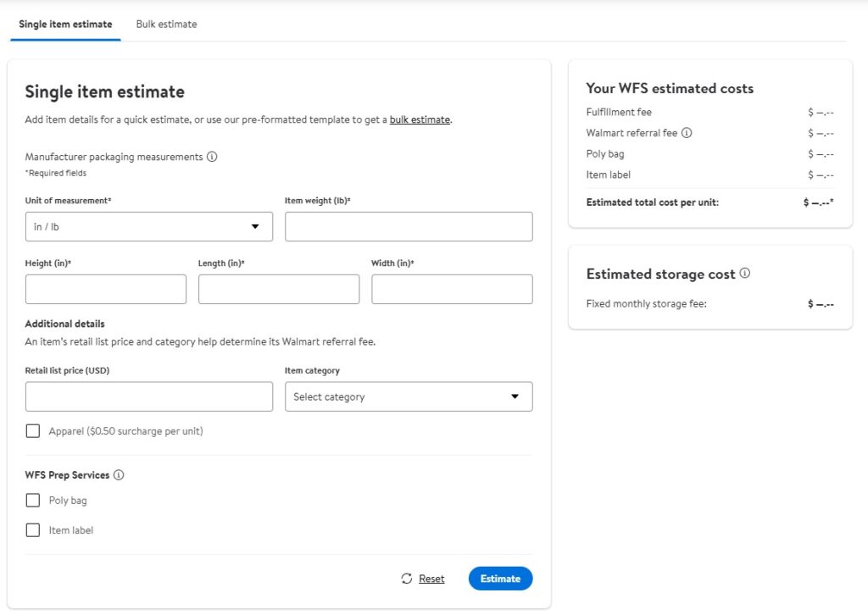Expand the Item category dropdown
The width and height of the screenshot is (868, 615).
point(409,396)
